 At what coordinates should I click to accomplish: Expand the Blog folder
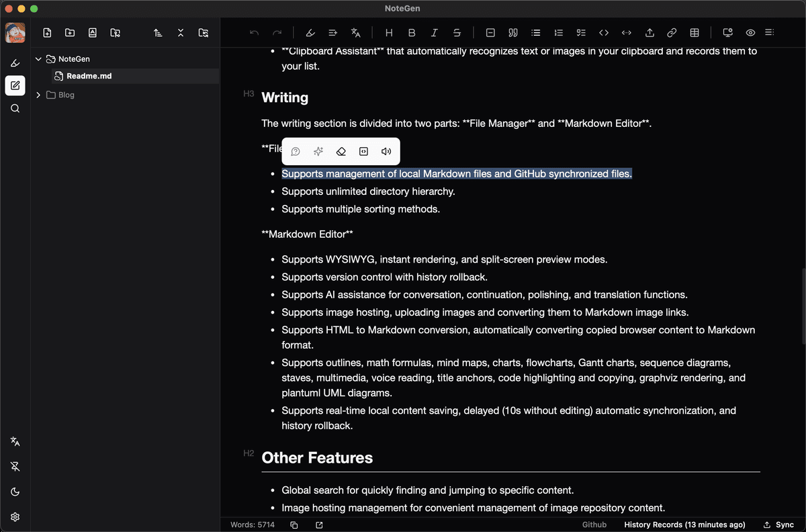coord(38,95)
